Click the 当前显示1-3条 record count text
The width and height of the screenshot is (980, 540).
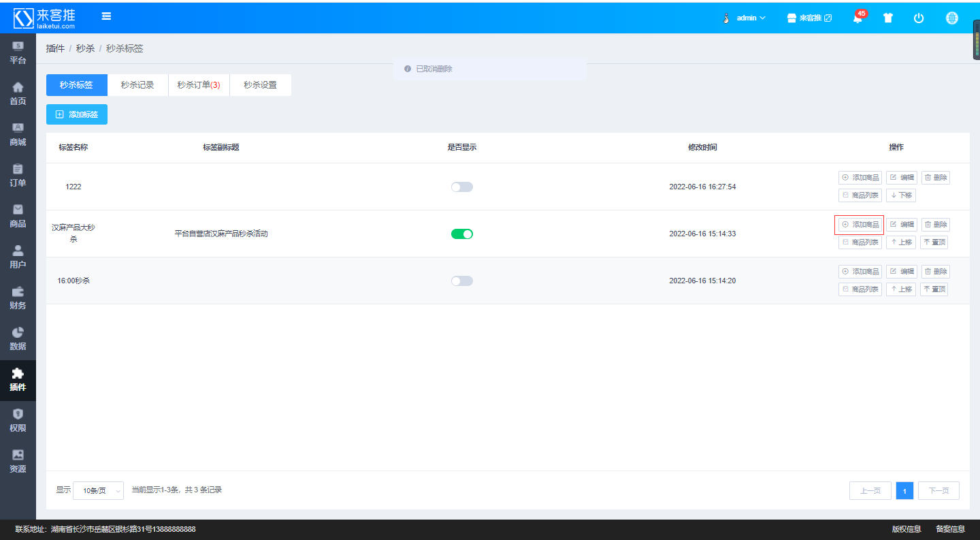pyautogui.click(x=176, y=490)
